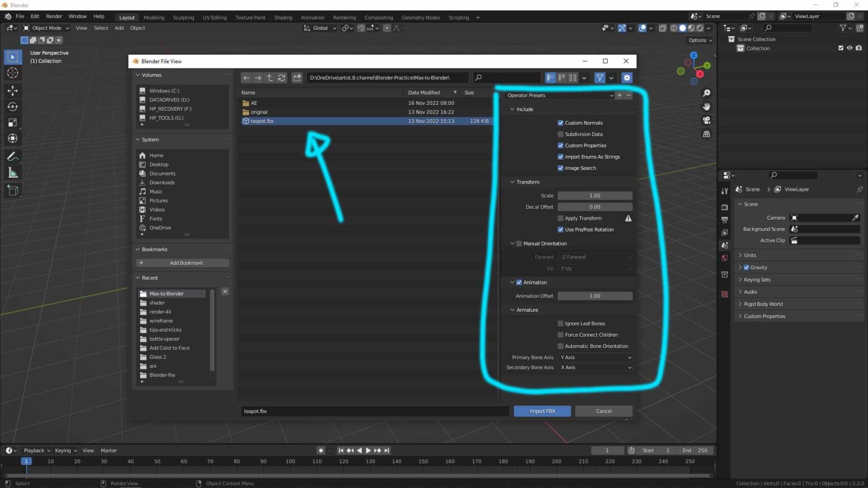Toggle Use Pre/Post Rotation checkbox

(x=561, y=229)
